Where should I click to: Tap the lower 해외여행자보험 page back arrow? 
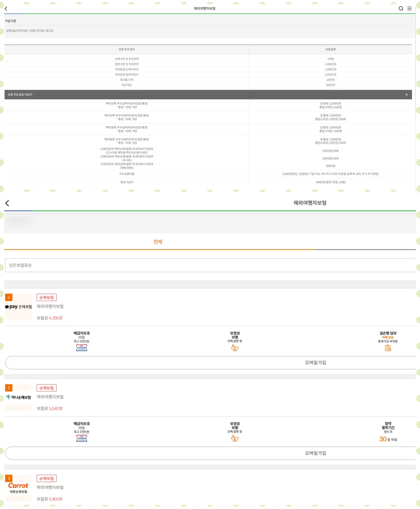tap(7, 203)
